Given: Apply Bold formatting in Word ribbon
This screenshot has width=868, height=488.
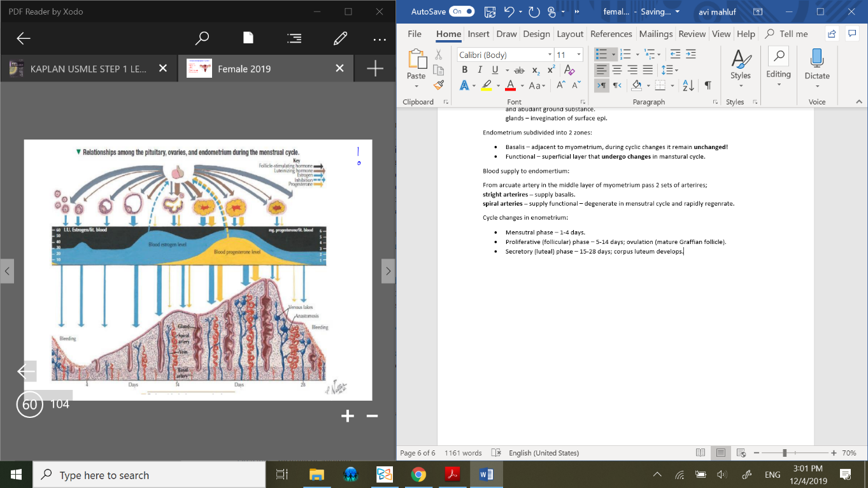Looking at the screenshot, I should coord(464,70).
